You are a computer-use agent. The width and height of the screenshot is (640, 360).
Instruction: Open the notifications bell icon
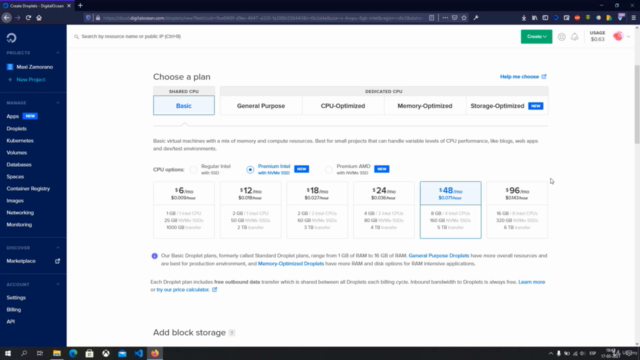pyautogui.click(x=575, y=37)
